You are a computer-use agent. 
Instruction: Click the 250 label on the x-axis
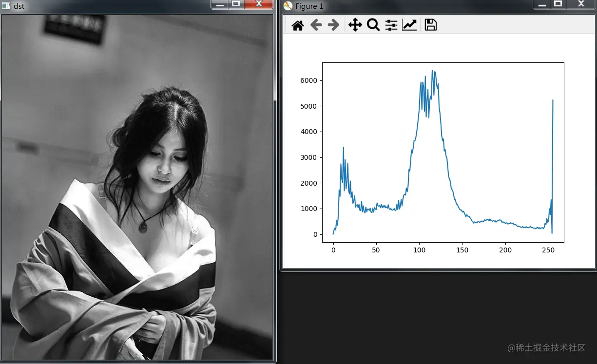pos(548,250)
